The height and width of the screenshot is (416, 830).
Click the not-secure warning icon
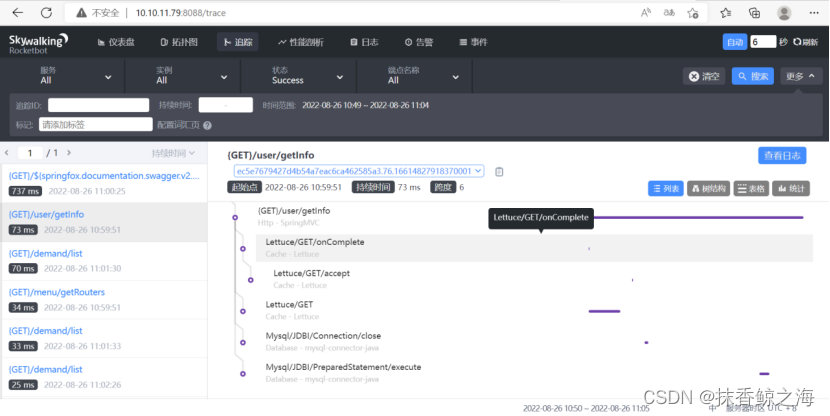[81, 13]
